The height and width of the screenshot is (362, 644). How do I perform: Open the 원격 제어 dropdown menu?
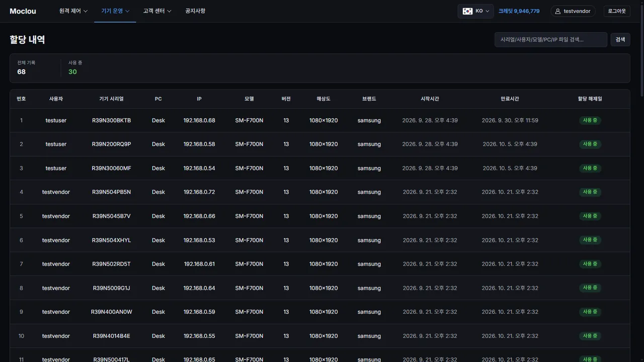[x=73, y=11]
